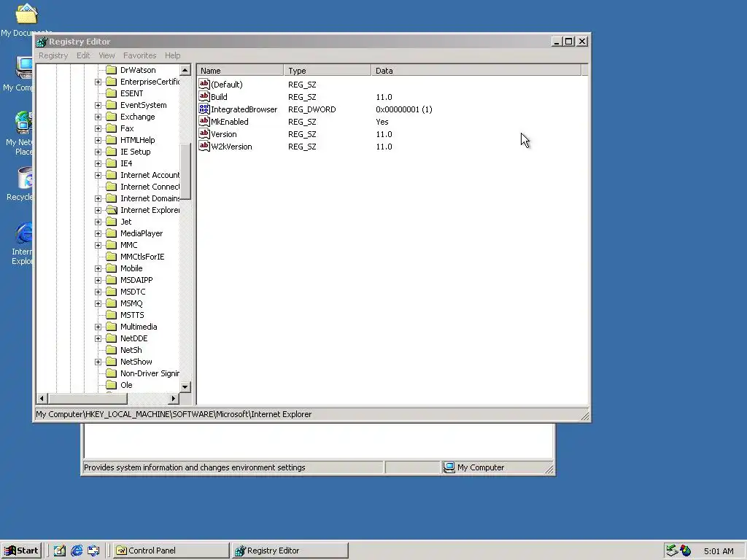Click tree horizontal scroll right arrow
747x560 pixels.
click(x=174, y=398)
